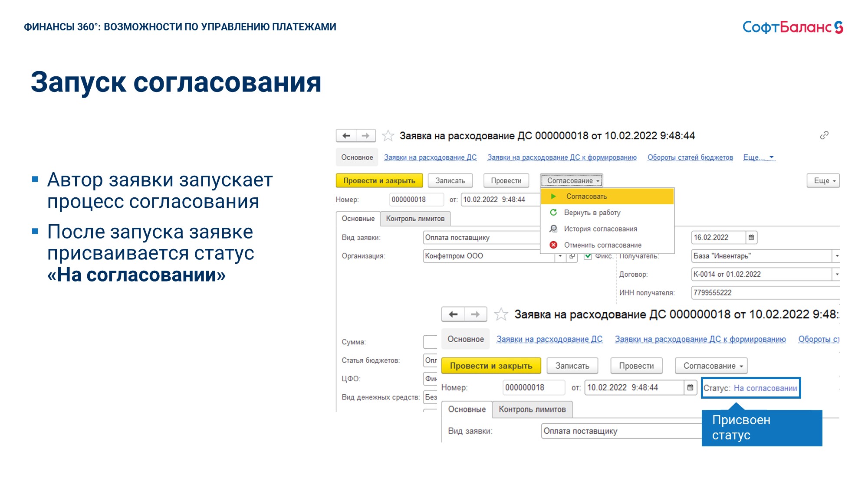
Task: Expand the Договор К-0014 dropdown arrow
Action: 836,274
